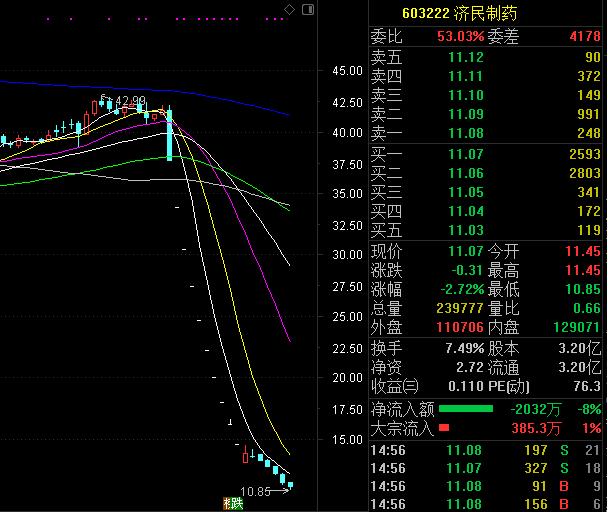The width and height of the screenshot is (608, 512).
Task: Click the diamond icon above the chart
Action: pyautogui.click(x=290, y=10)
